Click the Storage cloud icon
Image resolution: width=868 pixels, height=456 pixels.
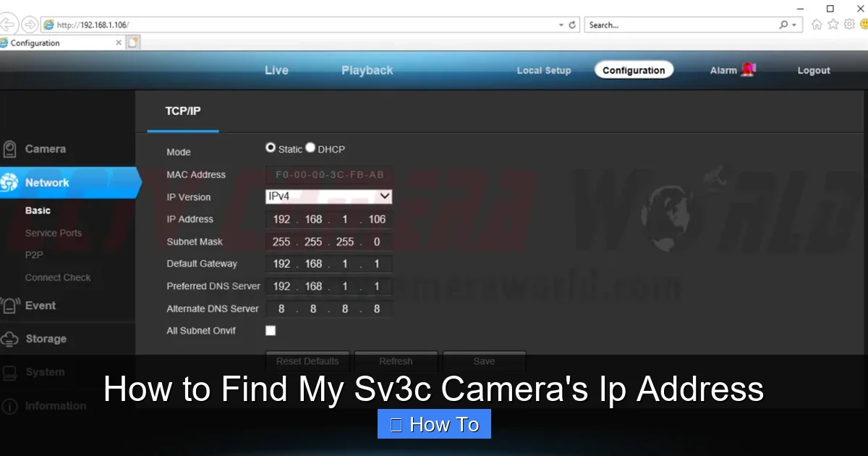[9, 339]
